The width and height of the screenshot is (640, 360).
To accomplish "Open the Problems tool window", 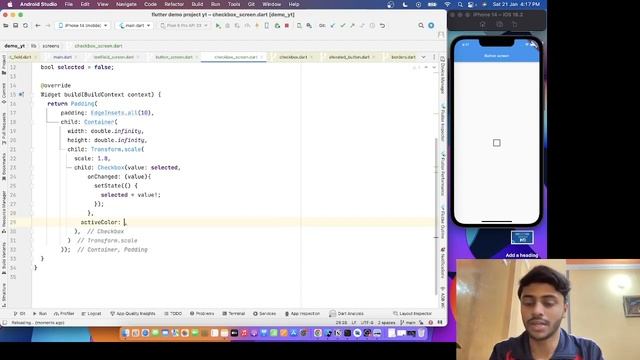I will [202, 313].
